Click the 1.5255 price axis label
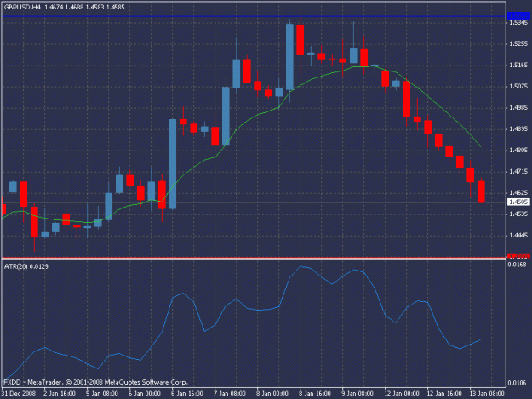532x399 pixels. pos(518,43)
